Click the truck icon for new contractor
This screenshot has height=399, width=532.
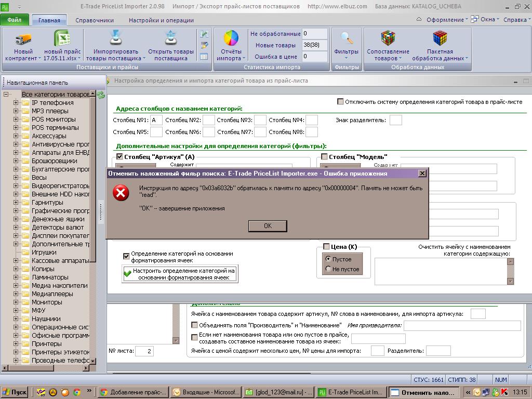[23, 39]
